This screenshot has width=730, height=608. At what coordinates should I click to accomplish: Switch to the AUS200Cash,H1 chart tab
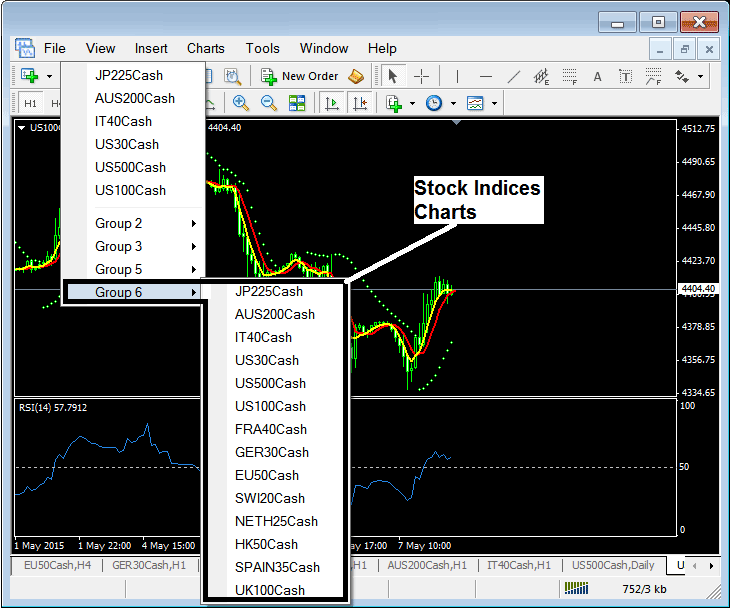427,565
